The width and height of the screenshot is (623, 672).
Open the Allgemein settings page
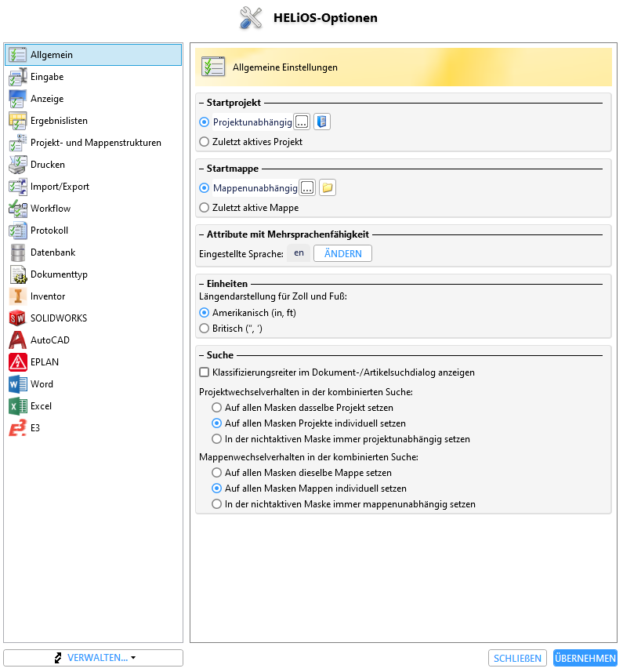click(93, 55)
